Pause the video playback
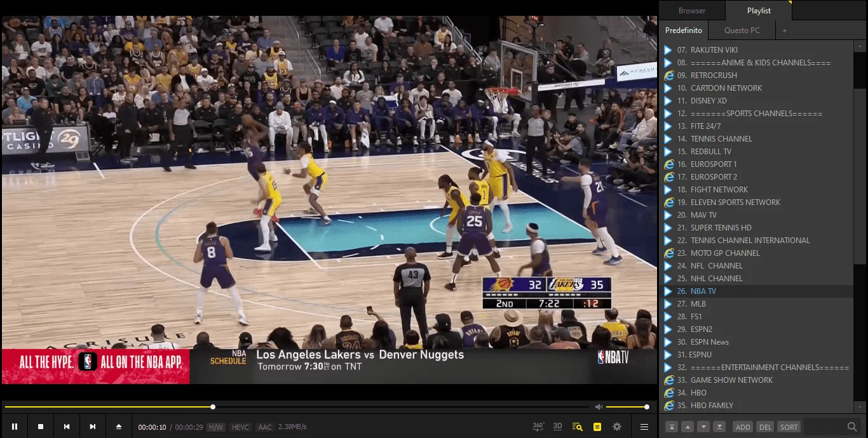 click(15, 427)
